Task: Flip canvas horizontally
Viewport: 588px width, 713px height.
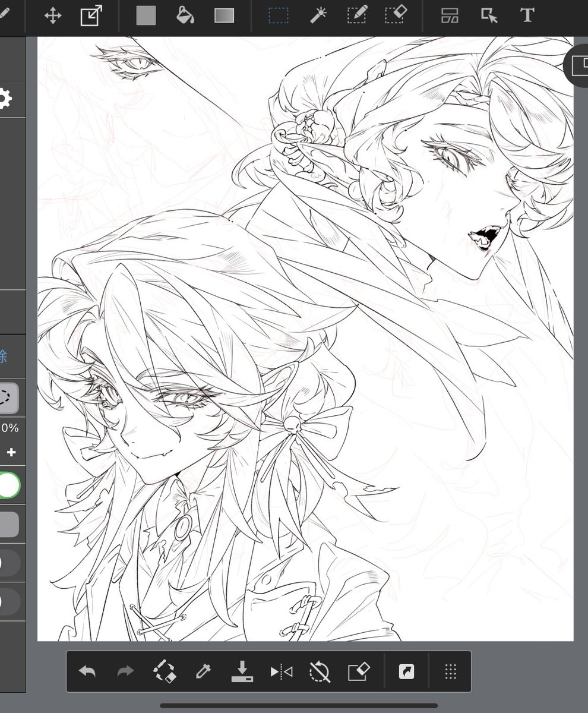Action: point(281,672)
